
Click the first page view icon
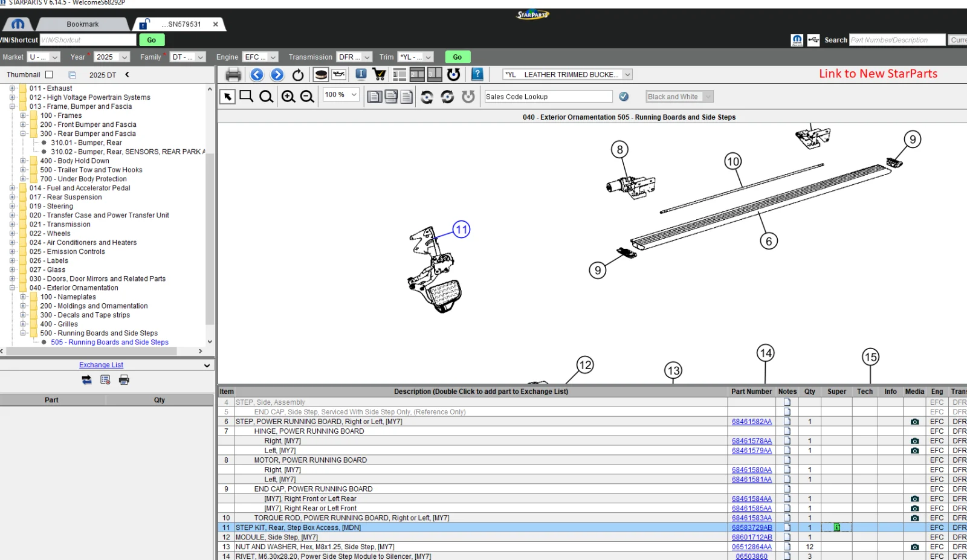375,97
